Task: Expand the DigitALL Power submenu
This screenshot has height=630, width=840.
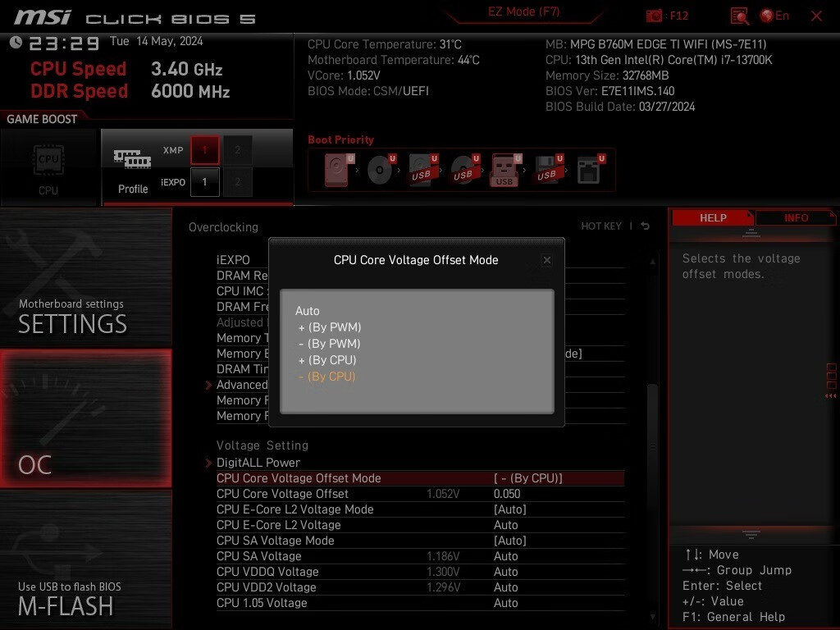Action: click(x=258, y=463)
